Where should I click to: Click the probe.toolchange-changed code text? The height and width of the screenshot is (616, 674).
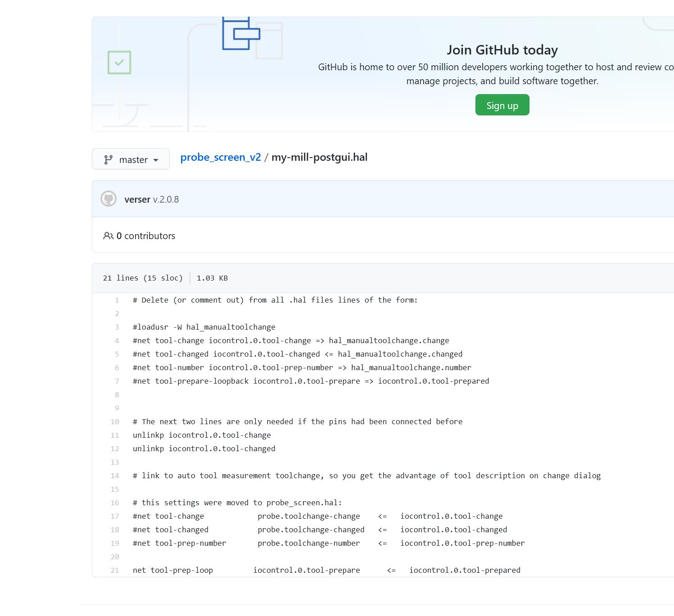click(311, 530)
